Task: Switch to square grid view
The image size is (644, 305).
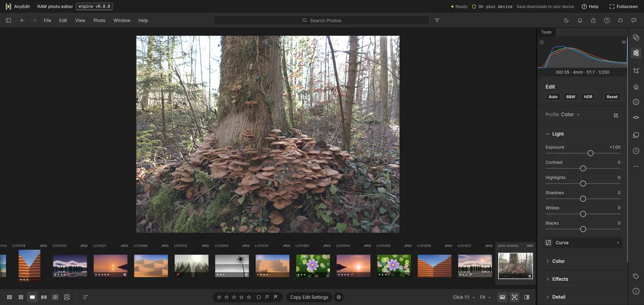Action: click(x=21, y=297)
